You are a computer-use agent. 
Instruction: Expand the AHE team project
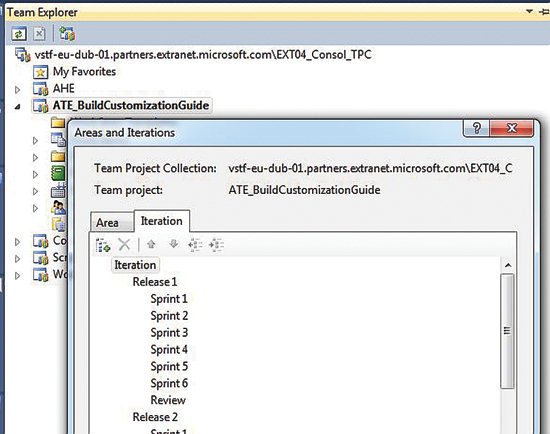pos(18,90)
